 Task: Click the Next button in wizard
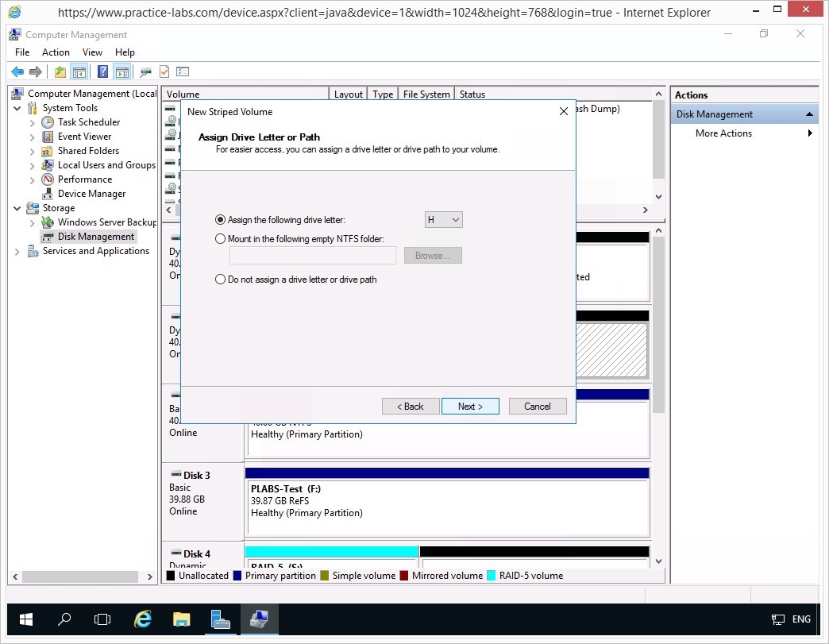point(470,407)
